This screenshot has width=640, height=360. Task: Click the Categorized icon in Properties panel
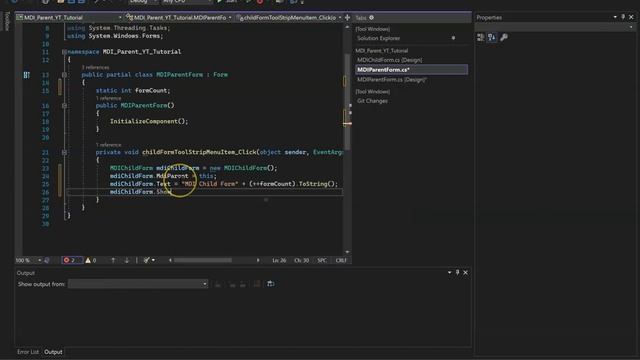click(x=480, y=38)
